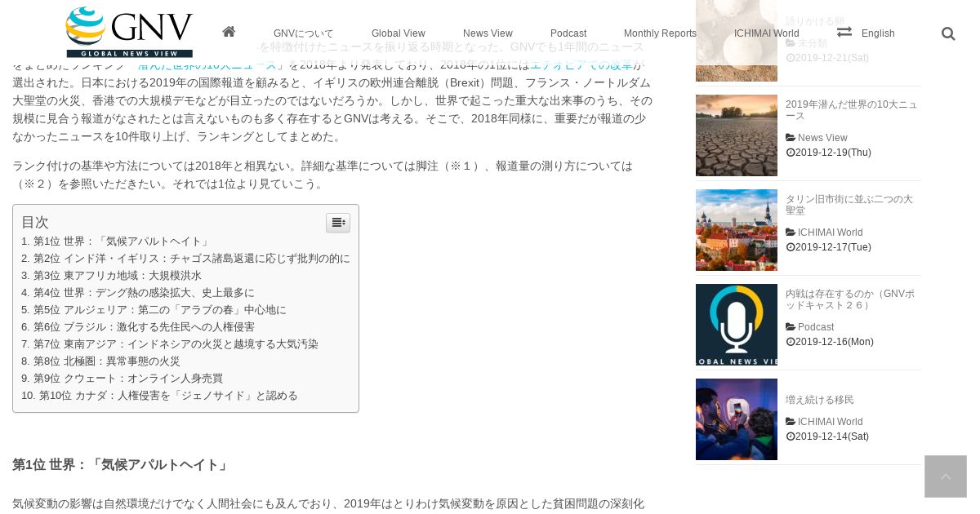Click News View category under 10大ニュース article
Screen dimensions: 980x514
click(822, 138)
